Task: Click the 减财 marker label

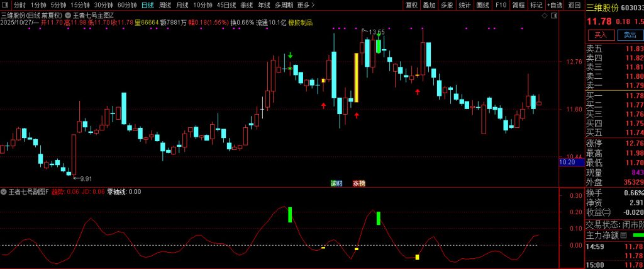Action: click(x=336, y=183)
